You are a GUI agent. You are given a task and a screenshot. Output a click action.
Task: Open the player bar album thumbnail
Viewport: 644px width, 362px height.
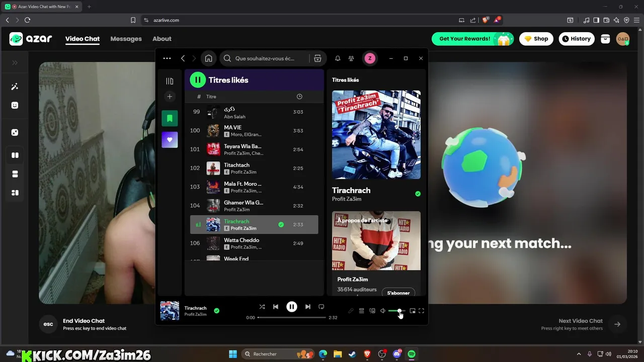(170, 311)
